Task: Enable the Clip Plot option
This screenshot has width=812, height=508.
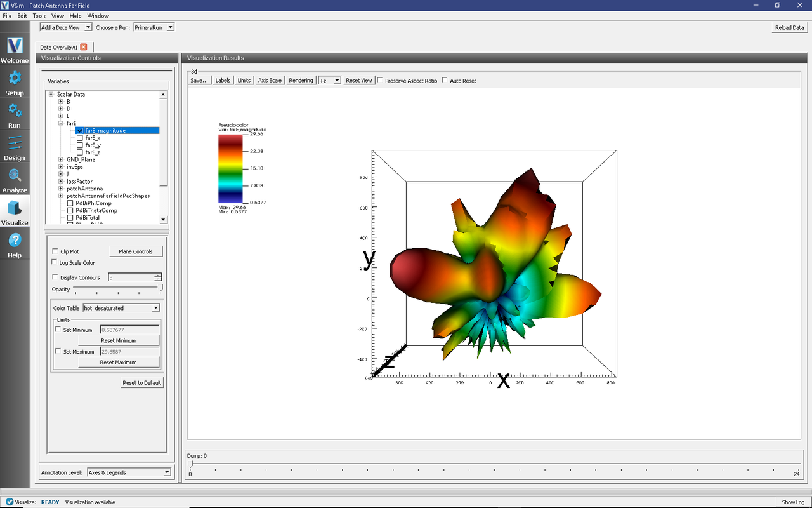Action: [x=55, y=251]
